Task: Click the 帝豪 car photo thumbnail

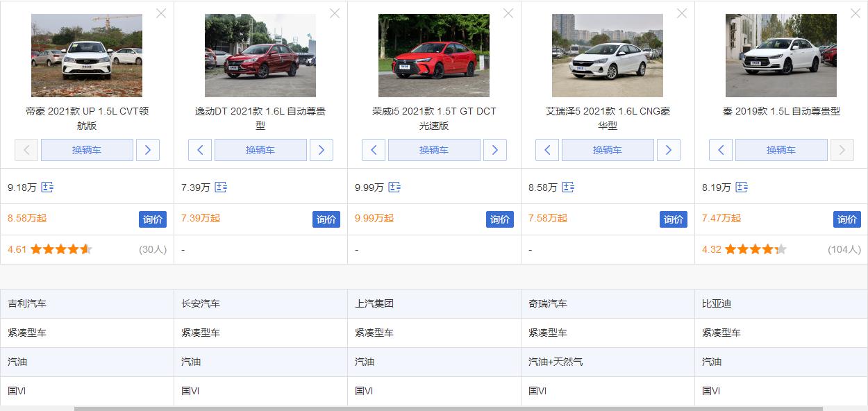Action: pos(87,56)
